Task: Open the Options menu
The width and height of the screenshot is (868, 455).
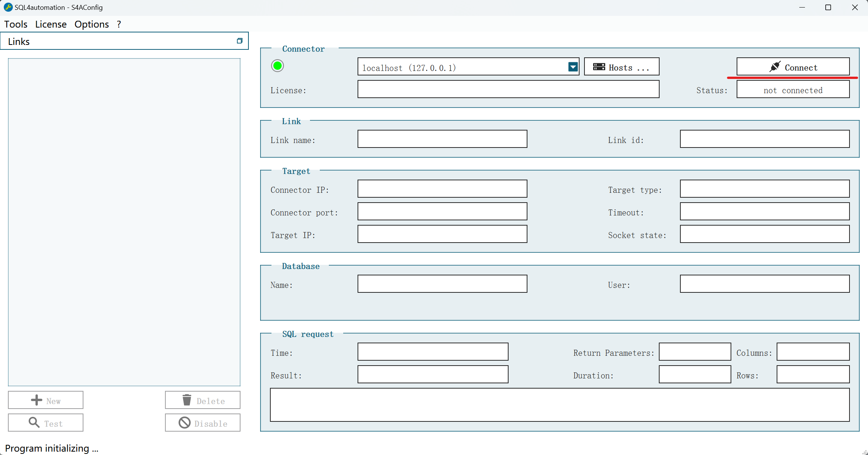Action: [x=91, y=24]
